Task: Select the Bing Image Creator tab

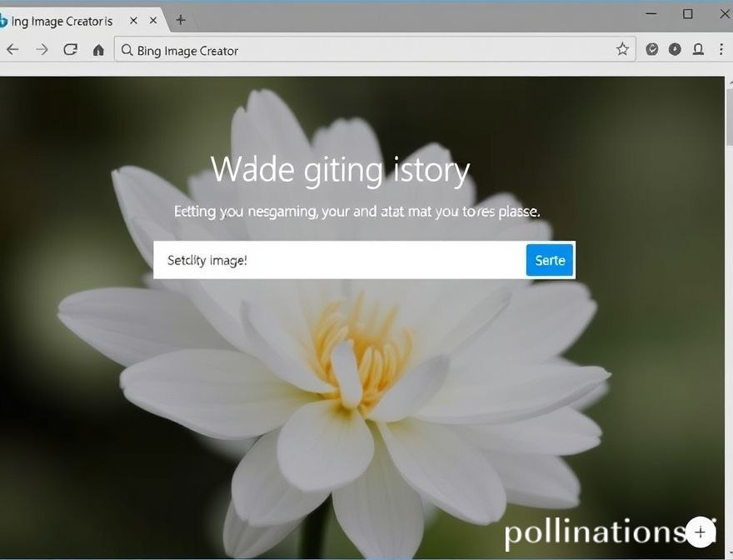Action: [61, 21]
